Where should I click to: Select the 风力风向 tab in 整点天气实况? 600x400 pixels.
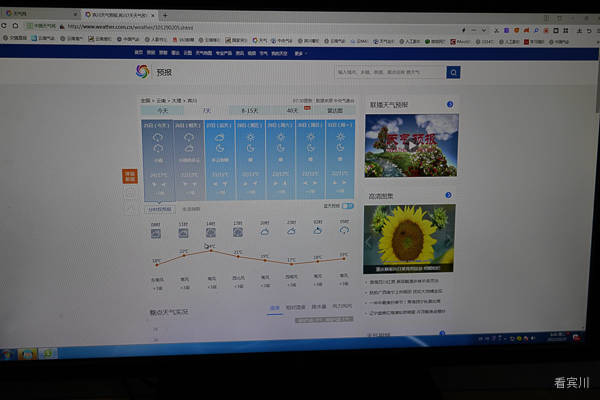(x=342, y=306)
